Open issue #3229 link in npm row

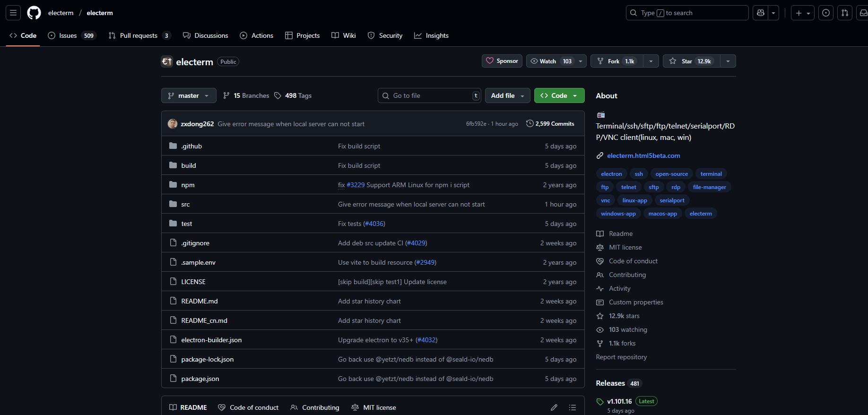click(356, 185)
